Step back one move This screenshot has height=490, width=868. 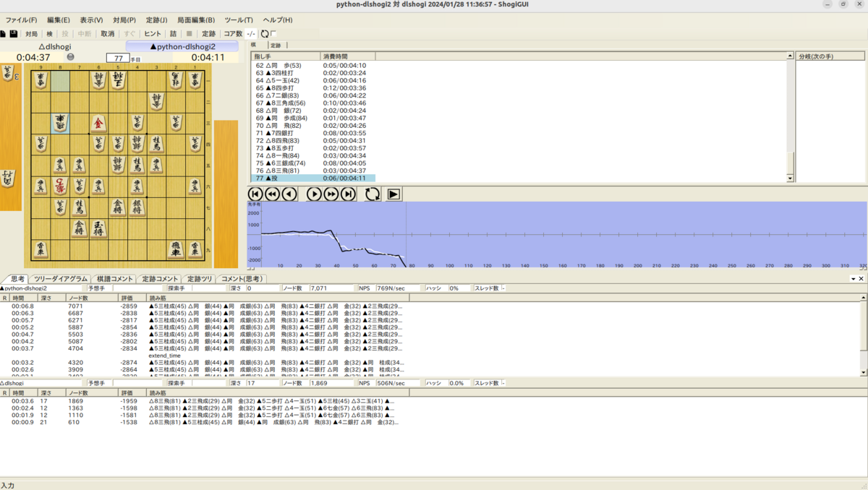(289, 194)
